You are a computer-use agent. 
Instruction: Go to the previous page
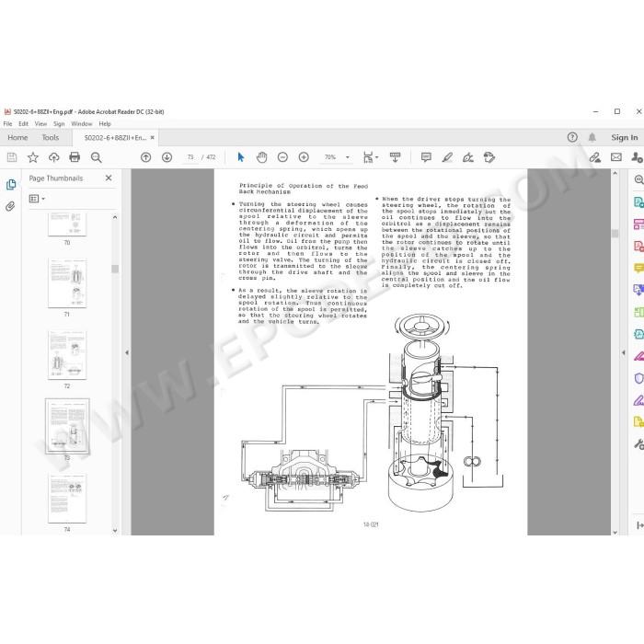(145, 157)
